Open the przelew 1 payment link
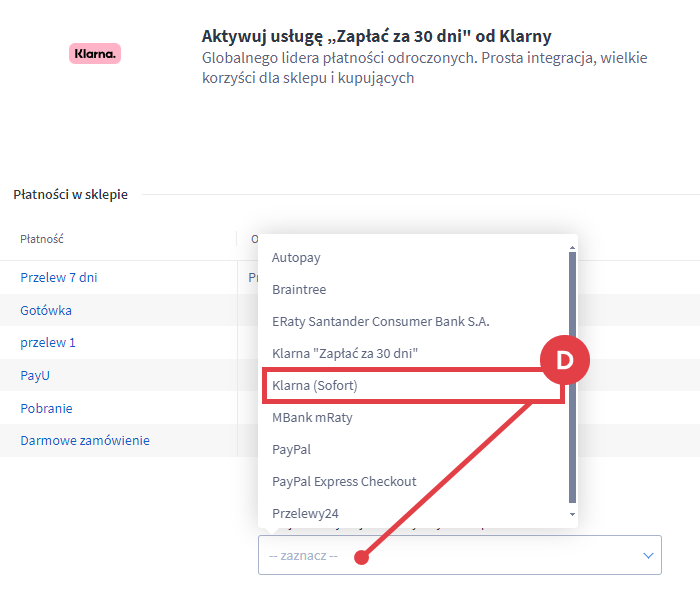The image size is (700, 594). tap(48, 343)
